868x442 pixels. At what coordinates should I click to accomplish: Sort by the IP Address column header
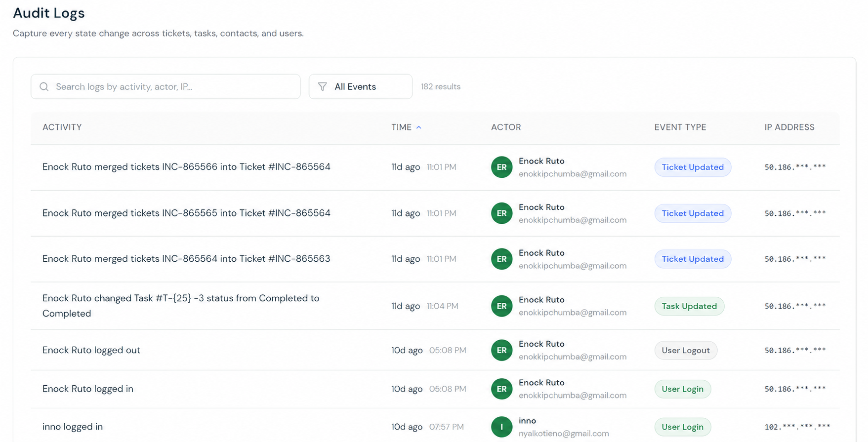click(789, 127)
